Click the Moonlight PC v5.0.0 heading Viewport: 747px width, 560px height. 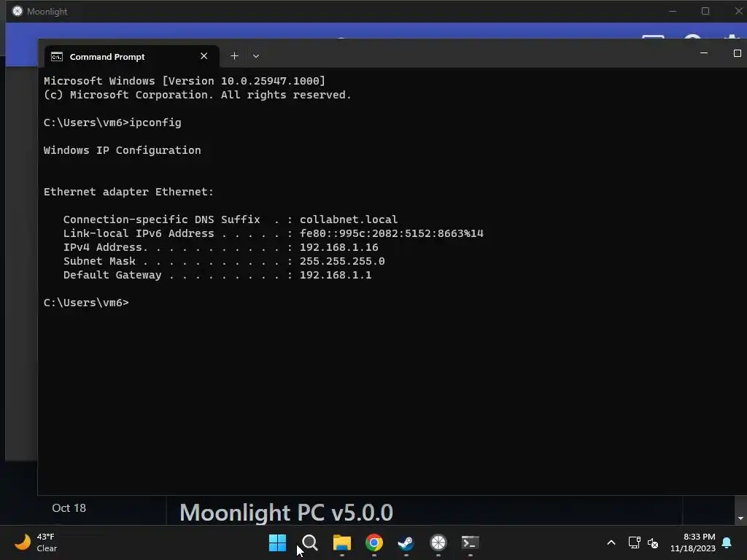pos(286,513)
